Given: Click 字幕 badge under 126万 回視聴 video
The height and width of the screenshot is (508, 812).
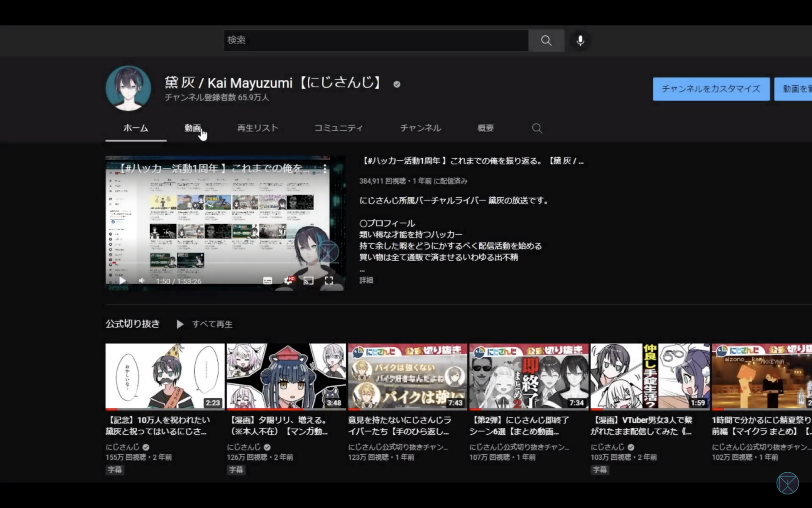Looking at the screenshot, I should pos(236,470).
